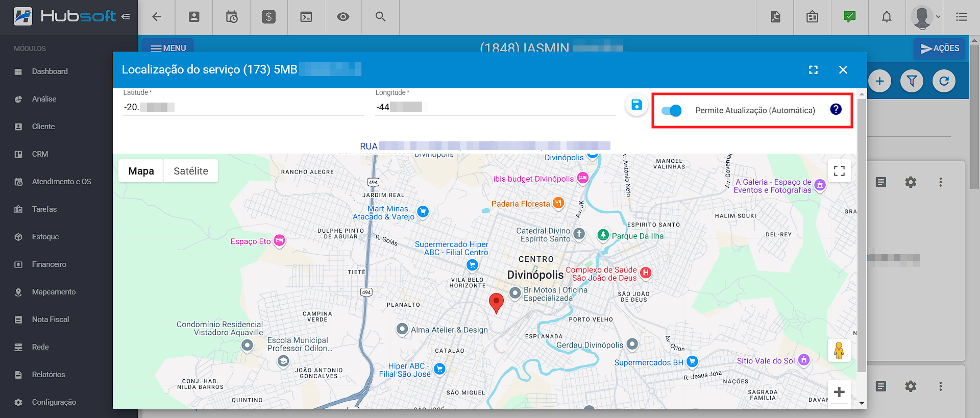Zoom in the map with plus
980x418 pixels.
pyautogui.click(x=839, y=392)
